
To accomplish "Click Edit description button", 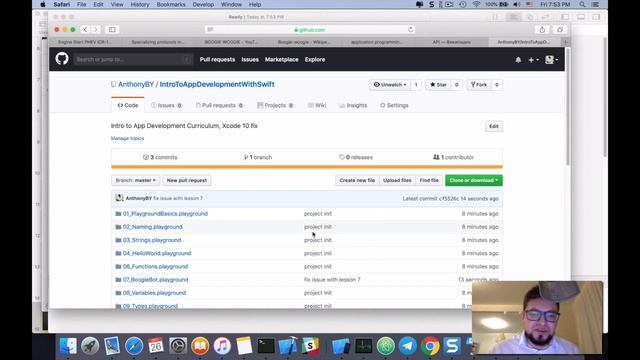I will pos(494,126).
